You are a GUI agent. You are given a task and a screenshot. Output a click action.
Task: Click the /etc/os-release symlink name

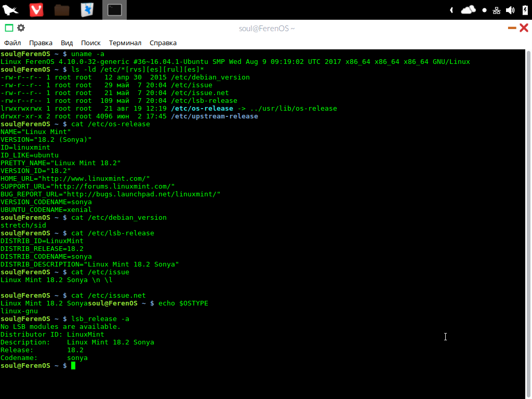pos(202,109)
